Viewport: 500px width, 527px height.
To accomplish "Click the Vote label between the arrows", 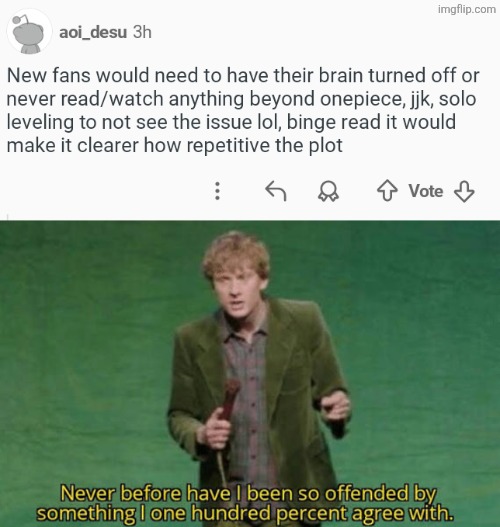I will [426, 191].
